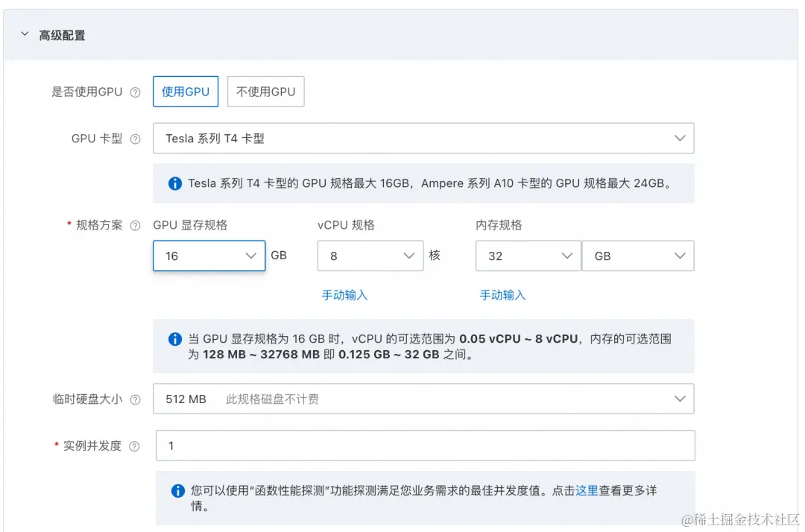Click the info icon in the Tesla T4 tip banner
Image resolution: width=805 pixels, height=532 pixels.
174,183
